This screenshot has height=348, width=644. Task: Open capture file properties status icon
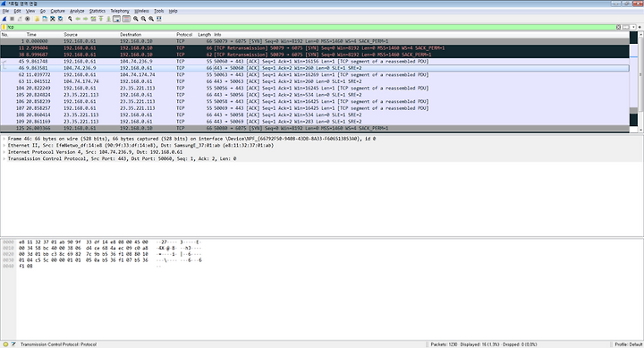pyautogui.click(x=13, y=344)
